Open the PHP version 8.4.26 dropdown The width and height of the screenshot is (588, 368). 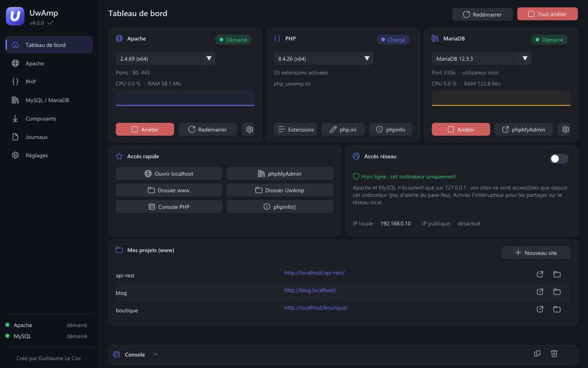[323, 58]
